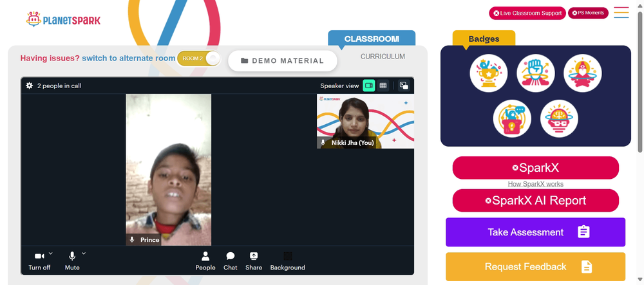
Task: Click the 'Speaker view' label
Action: [339, 86]
